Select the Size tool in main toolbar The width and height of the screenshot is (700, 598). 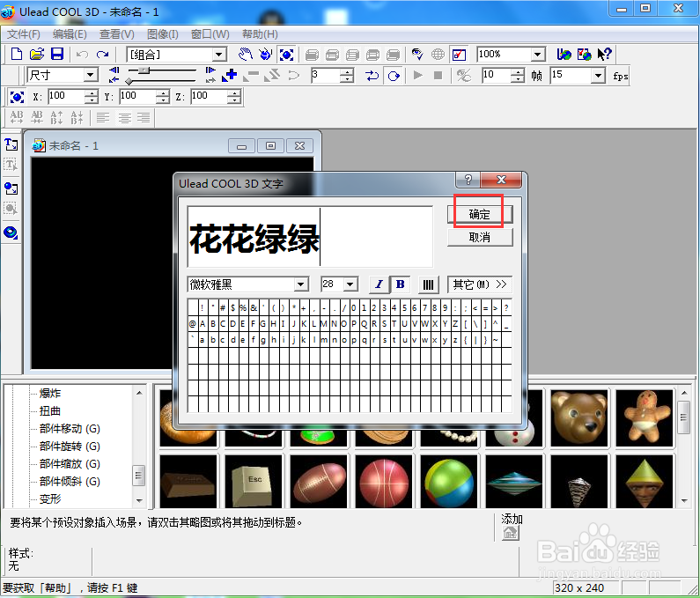(286, 55)
